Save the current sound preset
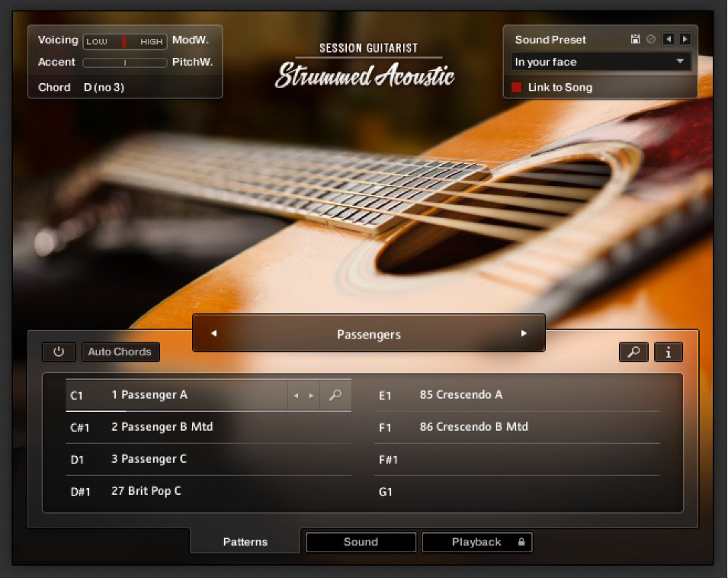Screen dimensions: 728x578 (636, 39)
